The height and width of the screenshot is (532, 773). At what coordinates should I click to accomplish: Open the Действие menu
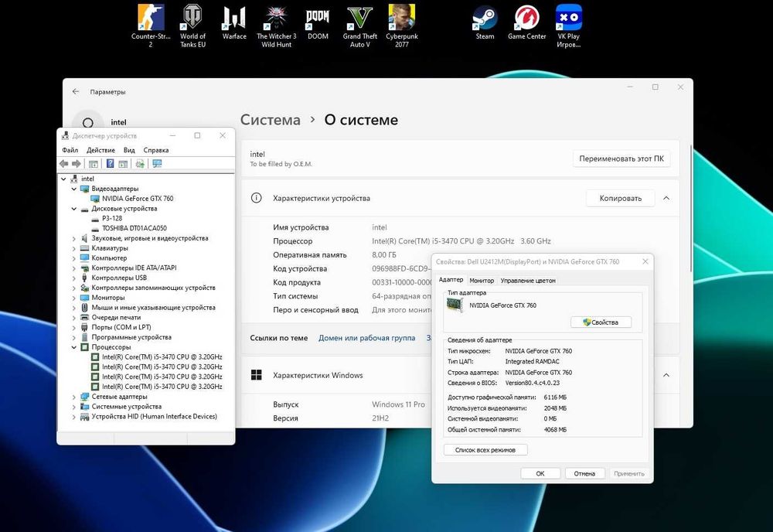tap(100, 150)
